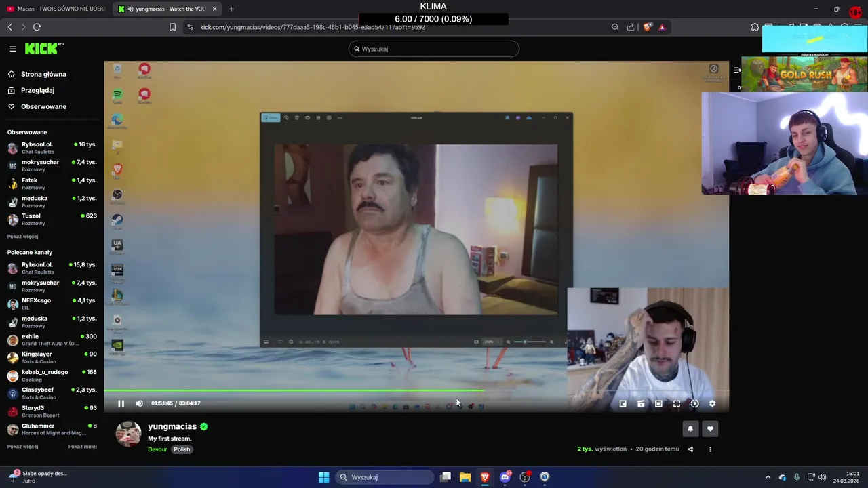Open the browser extensions puzzle icon
The width and height of the screenshot is (868, 488).
[755, 27]
